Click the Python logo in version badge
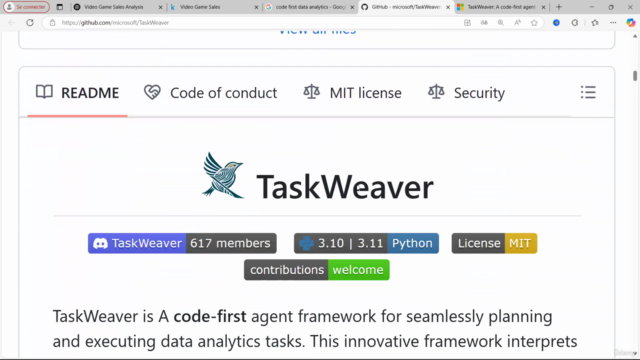The image size is (640, 360). click(306, 243)
